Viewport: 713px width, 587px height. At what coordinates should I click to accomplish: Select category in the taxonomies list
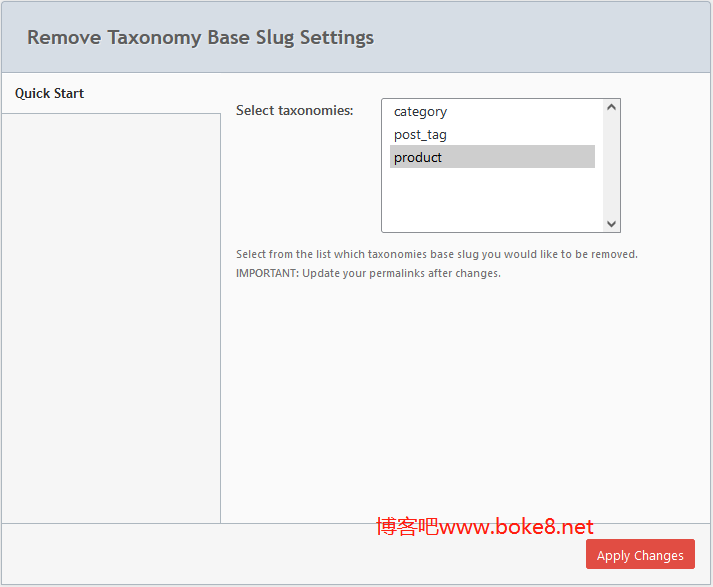tap(420, 112)
